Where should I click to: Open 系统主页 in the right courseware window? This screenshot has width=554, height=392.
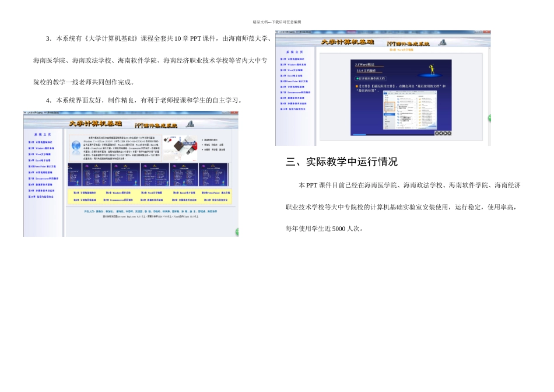(x=294, y=52)
